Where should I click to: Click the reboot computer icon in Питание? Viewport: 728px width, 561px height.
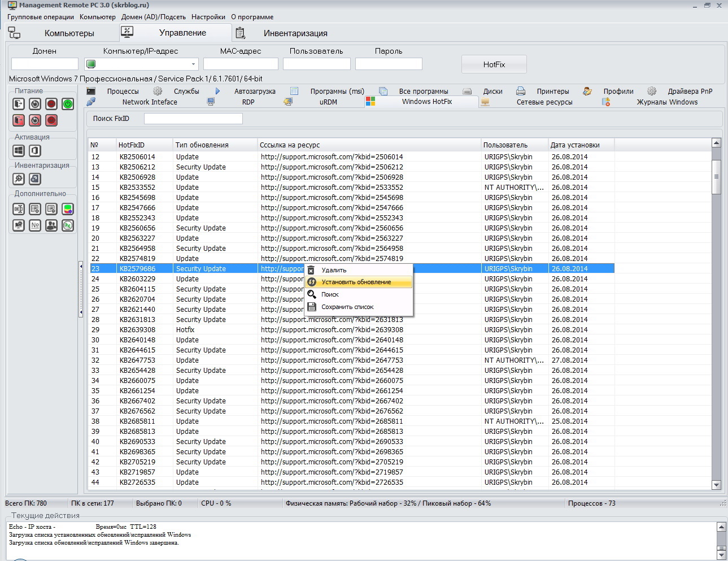click(35, 104)
